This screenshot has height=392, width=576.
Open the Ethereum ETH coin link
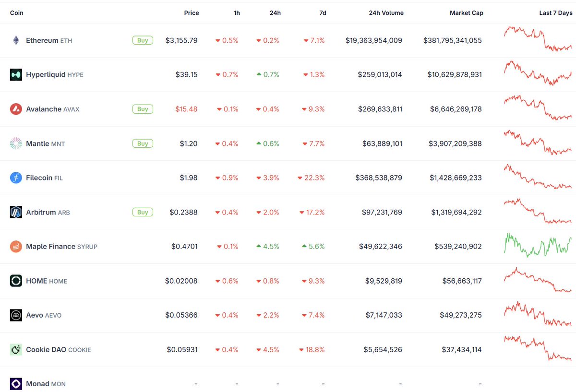click(x=49, y=41)
